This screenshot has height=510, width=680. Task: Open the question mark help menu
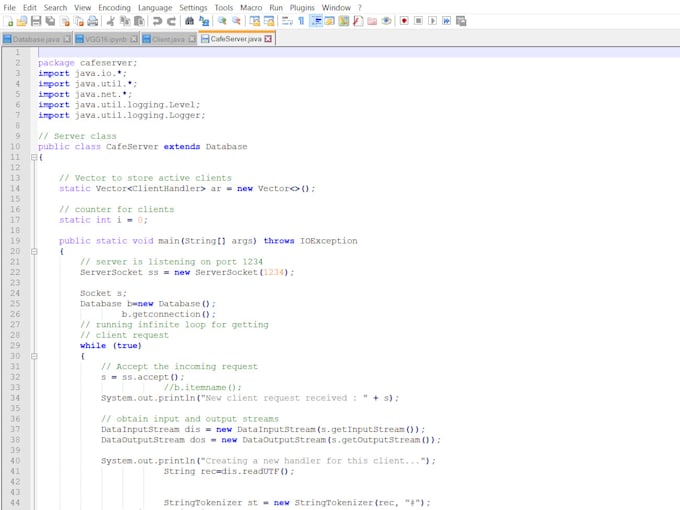(x=360, y=7)
